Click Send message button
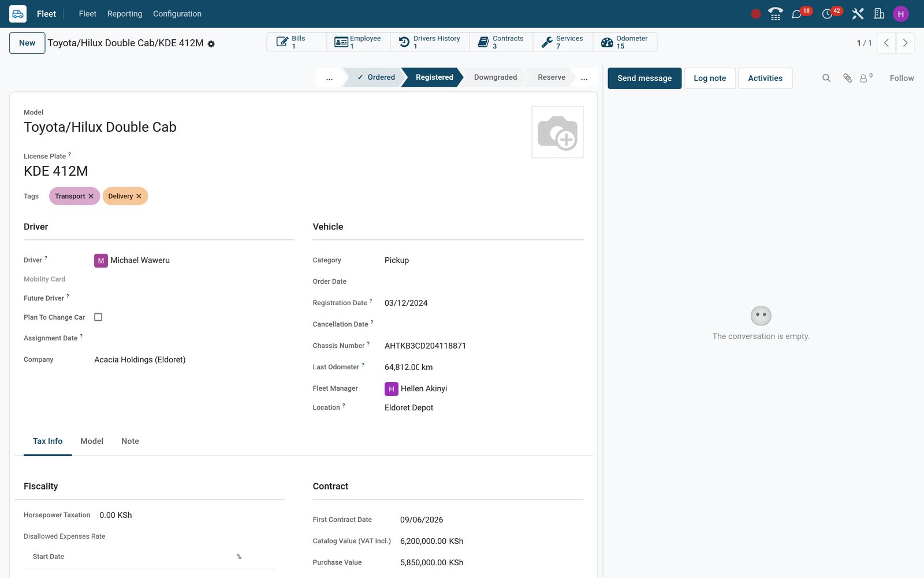 [x=644, y=78]
